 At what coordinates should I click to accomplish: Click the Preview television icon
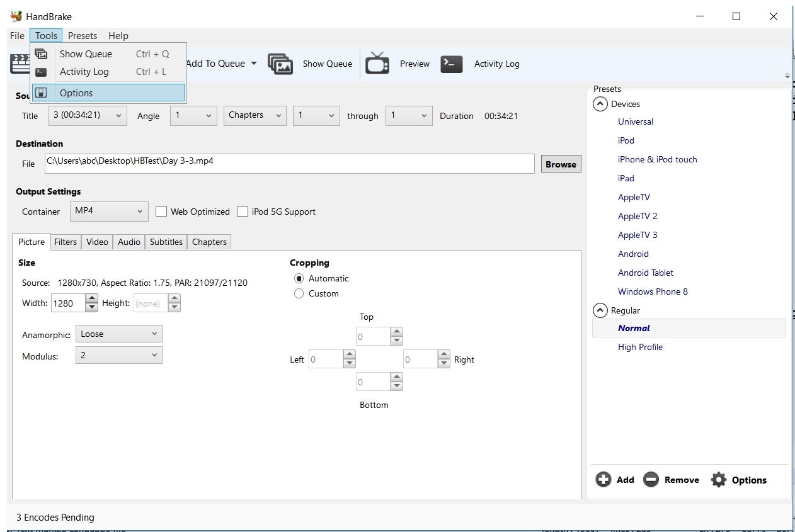377,64
